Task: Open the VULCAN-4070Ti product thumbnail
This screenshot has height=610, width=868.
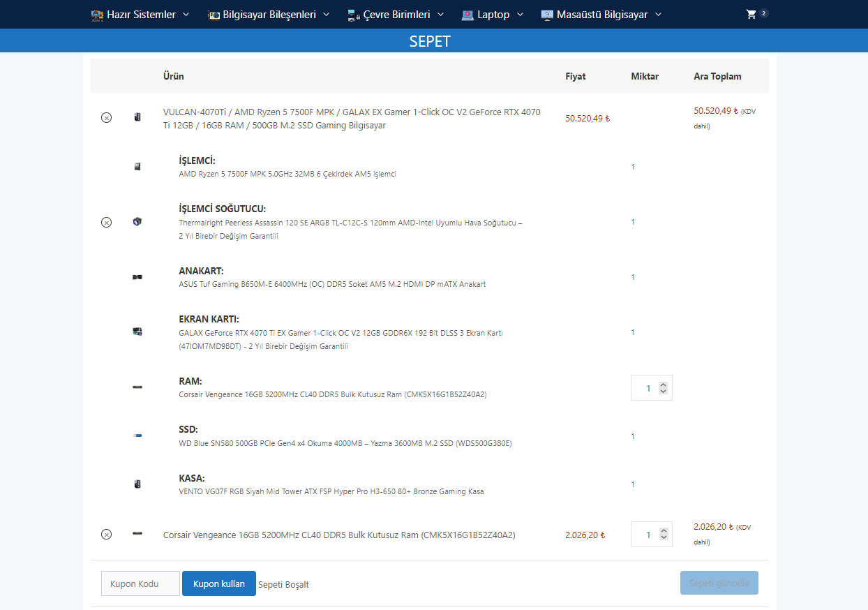Action: click(137, 117)
